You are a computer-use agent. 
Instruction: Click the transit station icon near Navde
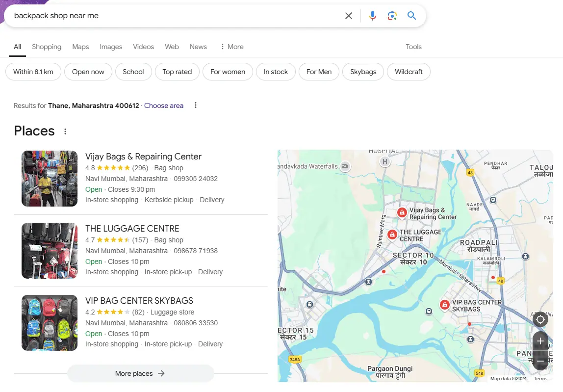[x=493, y=200]
